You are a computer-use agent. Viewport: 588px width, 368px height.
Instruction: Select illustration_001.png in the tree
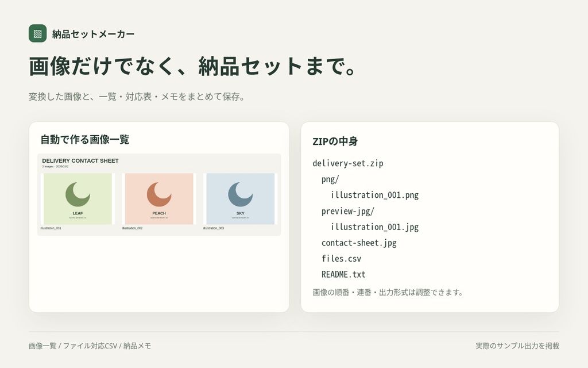click(374, 195)
